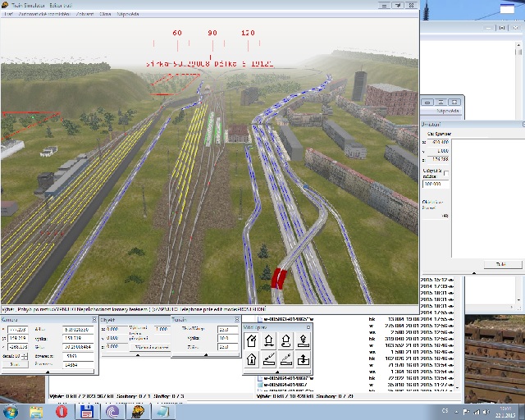Click the button at bottom of Umístění panel
The height and width of the screenshot is (420, 525).
[x=503, y=264]
